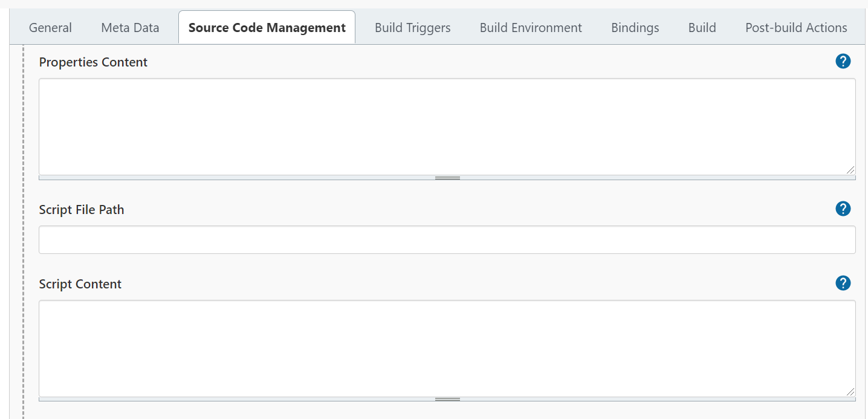Click the Properties Content corner resize grip

(850, 170)
